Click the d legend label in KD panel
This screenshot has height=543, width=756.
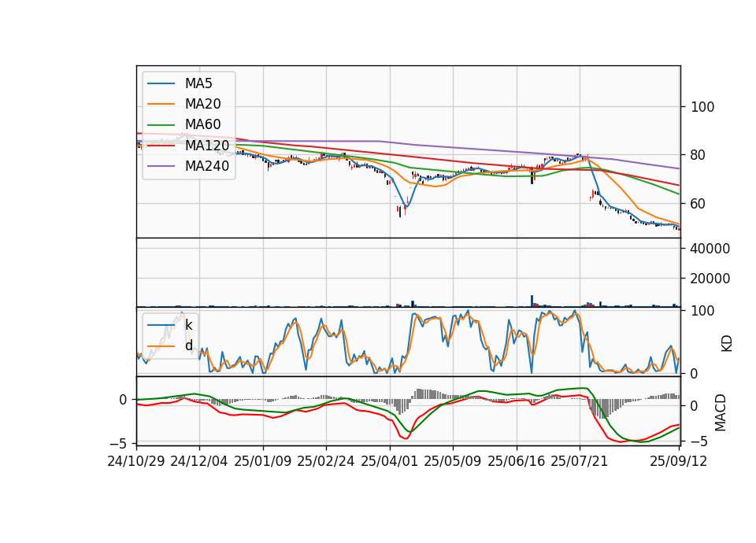[x=188, y=345]
